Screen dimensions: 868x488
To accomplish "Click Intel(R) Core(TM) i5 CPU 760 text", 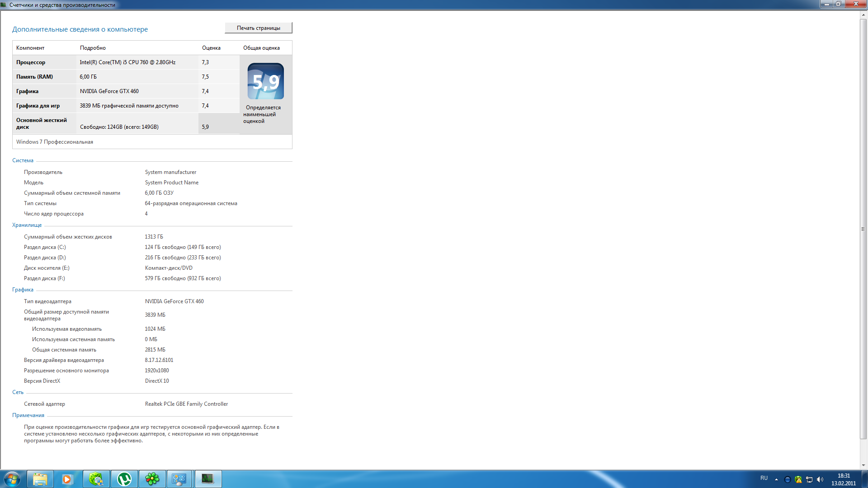I will click(x=127, y=62).
